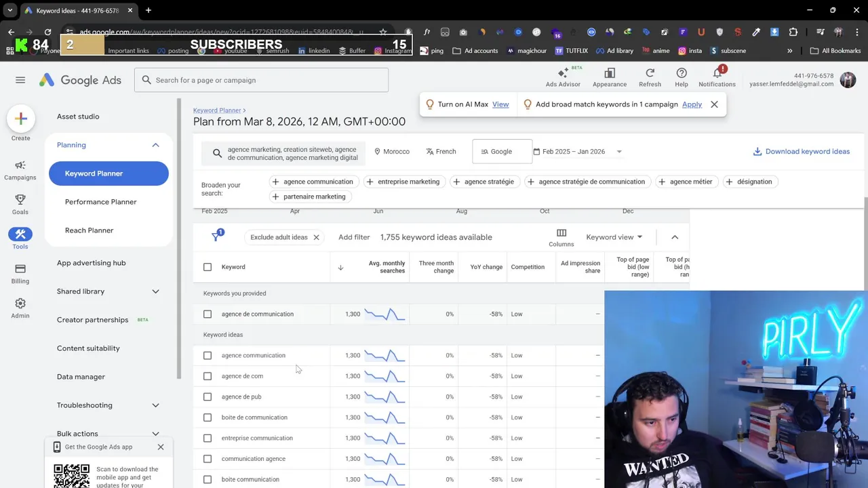
Task: Open the Ad accounts bookmark folder
Action: [475, 51]
